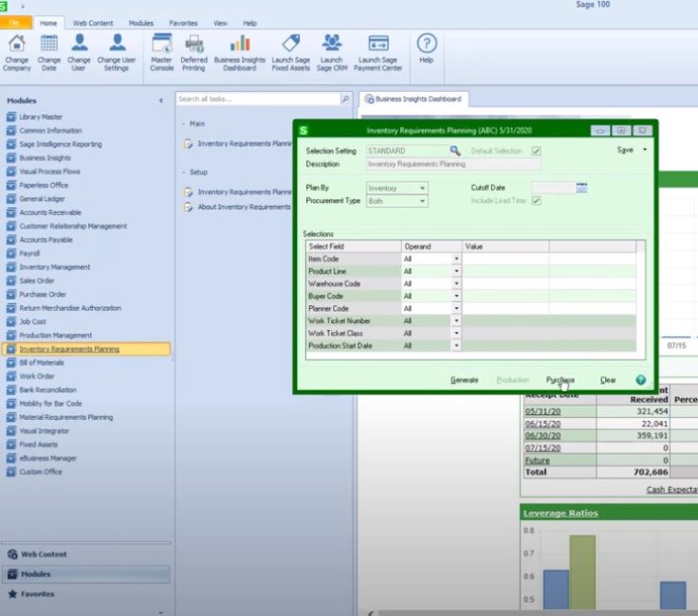Open the Procurement Type dropdown
Screen dimensions: 698x616
pos(422,201)
